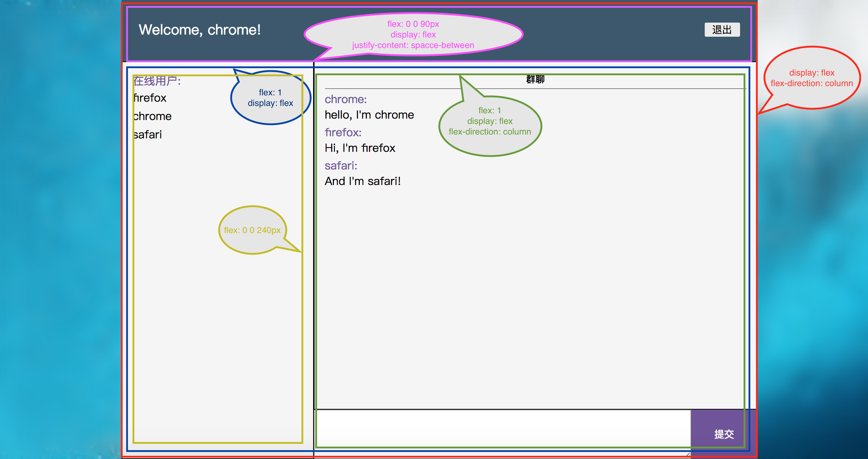Image resolution: width=868 pixels, height=459 pixels.
Task: Click the red flex-direction: column callout bubble
Action: [x=811, y=78]
